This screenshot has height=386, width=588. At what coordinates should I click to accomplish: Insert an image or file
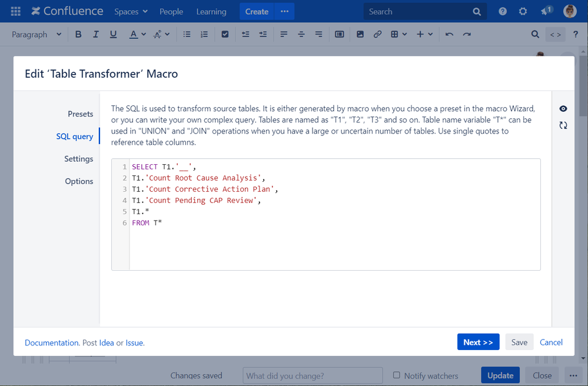pyautogui.click(x=360, y=35)
